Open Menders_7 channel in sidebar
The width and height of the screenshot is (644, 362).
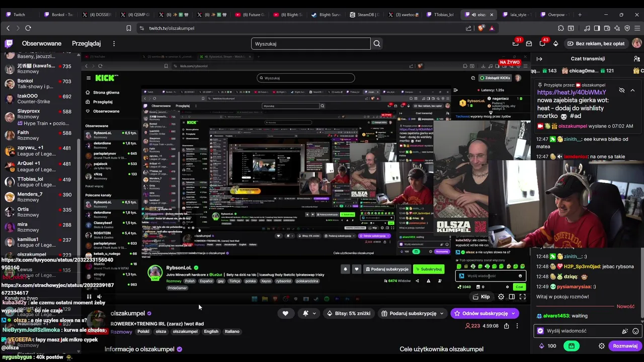pyautogui.click(x=40, y=197)
